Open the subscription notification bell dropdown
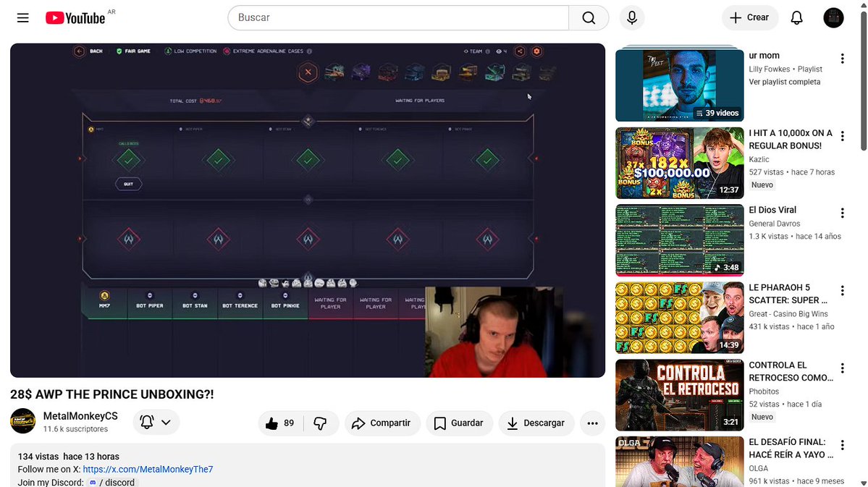 pyautogui.click(x=156, y=423)
